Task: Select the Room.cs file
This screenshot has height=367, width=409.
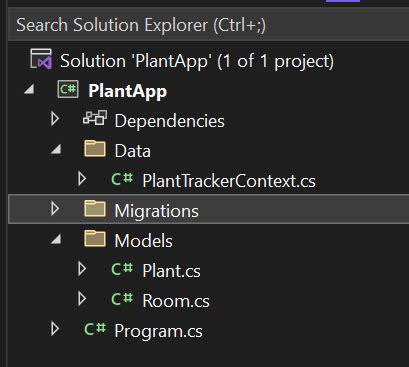Action: tap(176, 301)
